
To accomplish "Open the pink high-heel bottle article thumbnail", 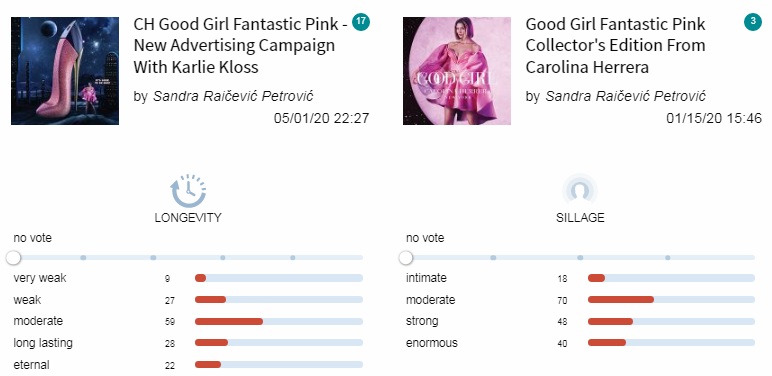I will coord(65,71).
